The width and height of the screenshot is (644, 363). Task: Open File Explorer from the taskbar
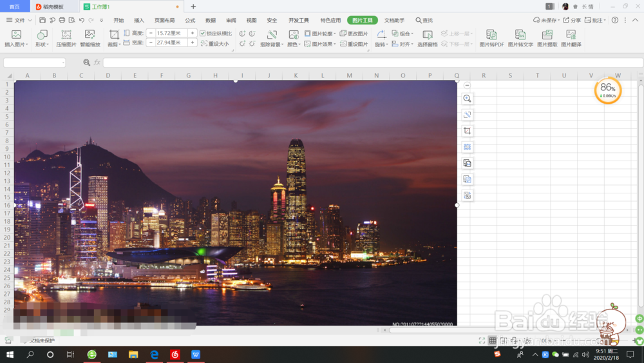(x=133, y=355)
